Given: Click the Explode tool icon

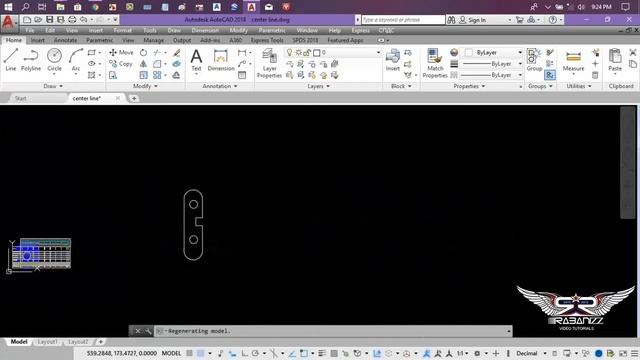Looking at the screenshot, I should 177,64.
